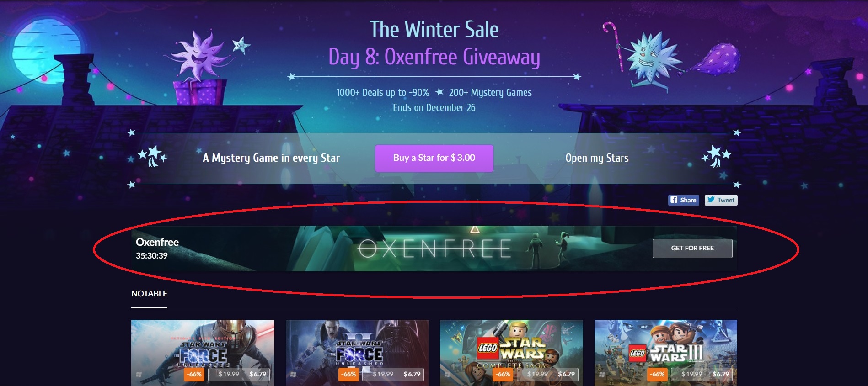Screen dimensions: 868x386
Task: Open the Open my Stars link
Action: 597,158
